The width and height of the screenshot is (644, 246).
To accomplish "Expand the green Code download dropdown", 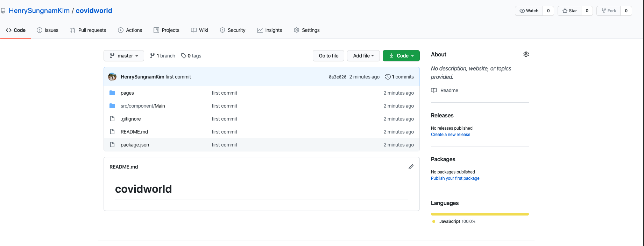I will tap(401, 56).
